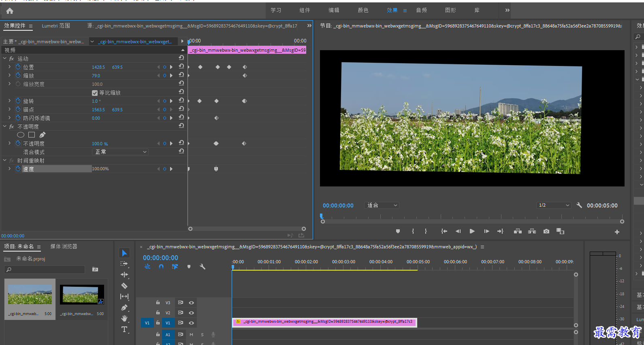
Task: Collapse the Opacity effect group
Action: click(x=5, y=126)
